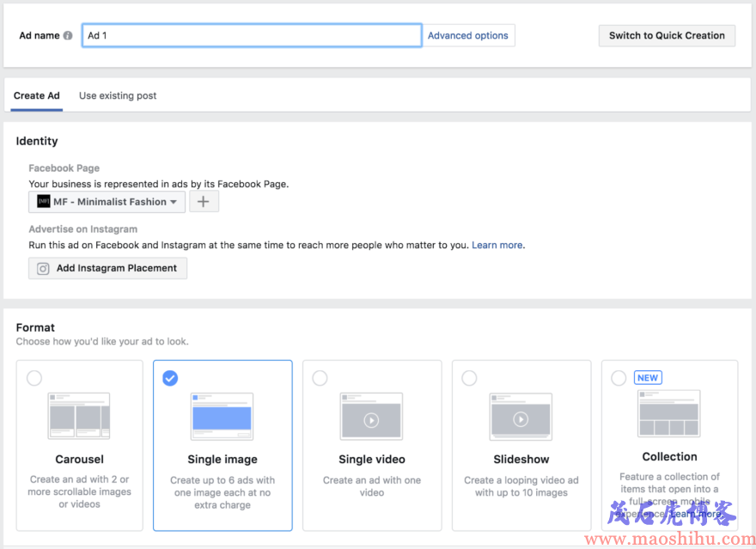Switch to the Use existing post tab

[x=118, y=95]
